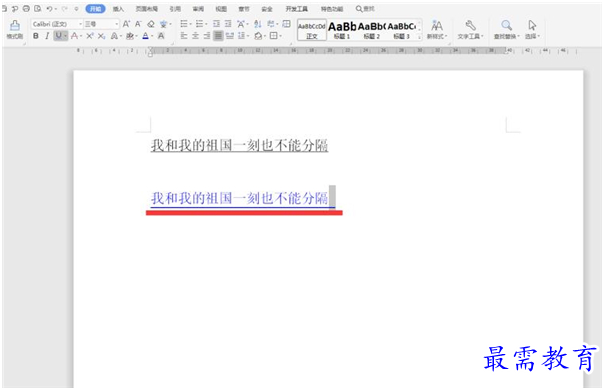Open the font size dropdown showing 三号
This screenshot has width=605, height=390.
pos(117,24)
